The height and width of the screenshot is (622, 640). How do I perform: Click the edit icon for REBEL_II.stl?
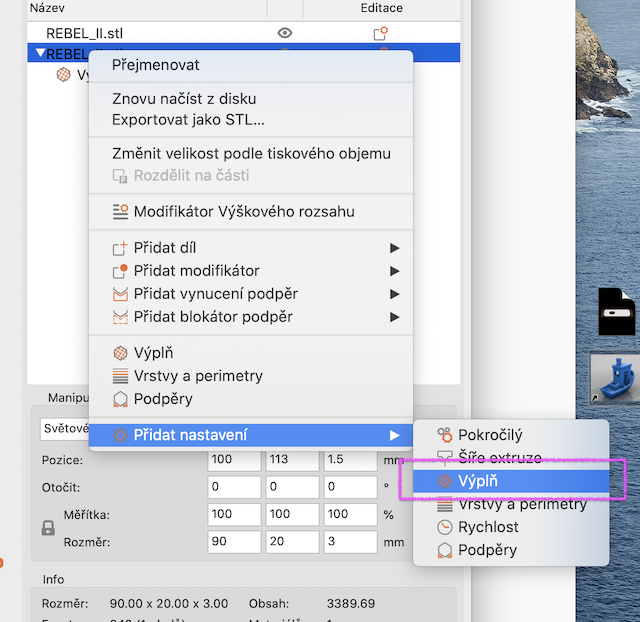380,33
